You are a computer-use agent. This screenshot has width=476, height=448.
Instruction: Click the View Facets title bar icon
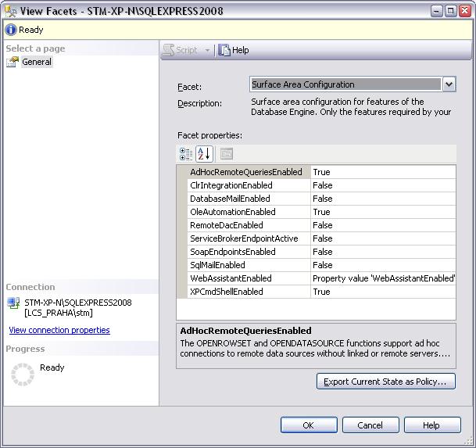[x=9, y=11]
